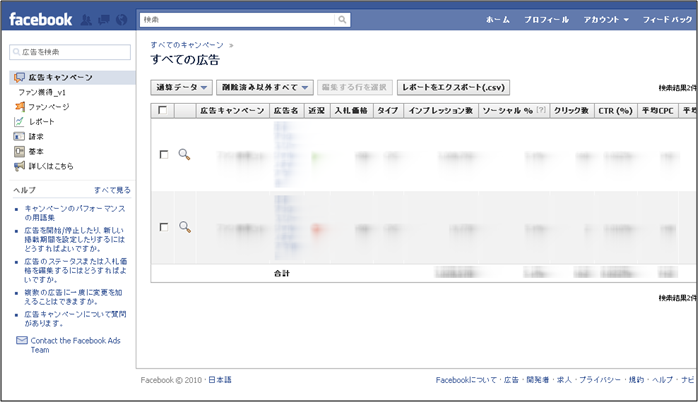Select 請求 in sidebar

[x=36, y=137]
